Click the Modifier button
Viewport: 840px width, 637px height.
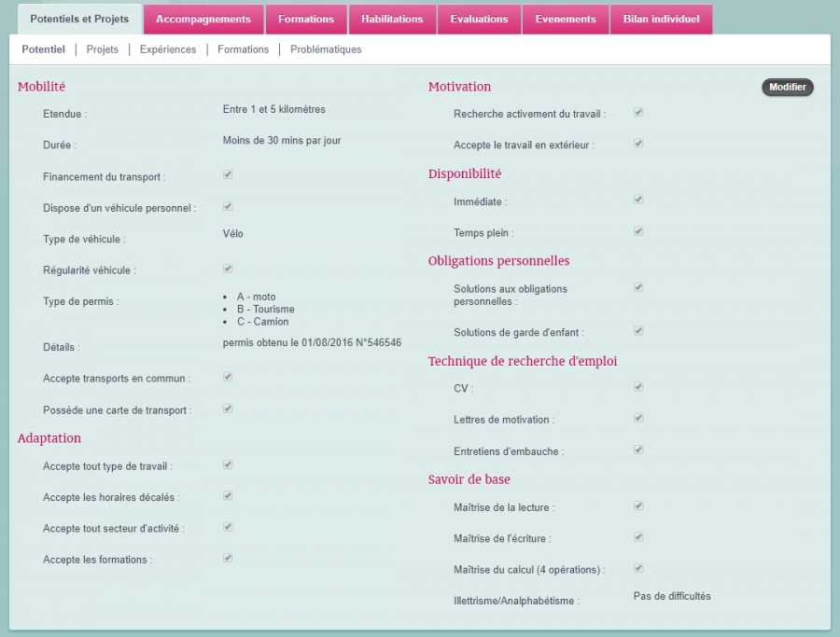click(788, 87)
